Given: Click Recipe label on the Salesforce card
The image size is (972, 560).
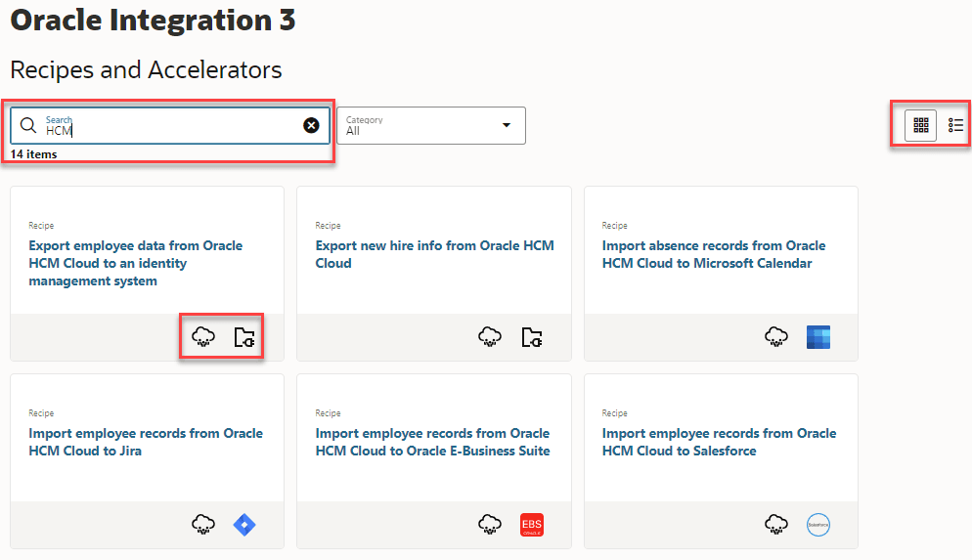Looking at the screenshot, I should (x=614, y=413).
